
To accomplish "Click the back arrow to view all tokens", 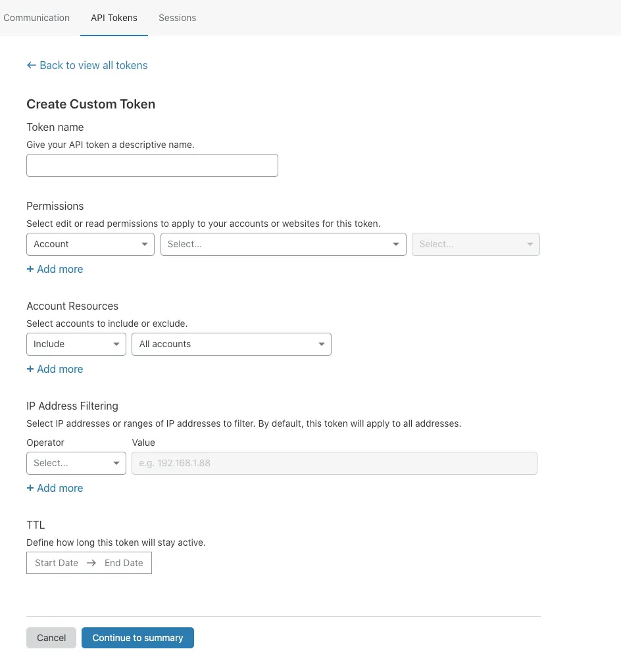I will coord(31,66).
